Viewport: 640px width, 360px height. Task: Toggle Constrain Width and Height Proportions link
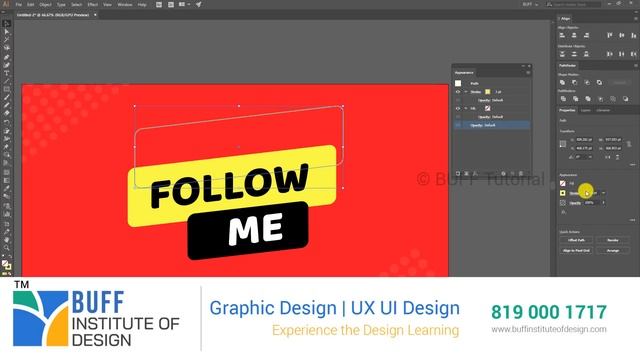coord(629,144)
